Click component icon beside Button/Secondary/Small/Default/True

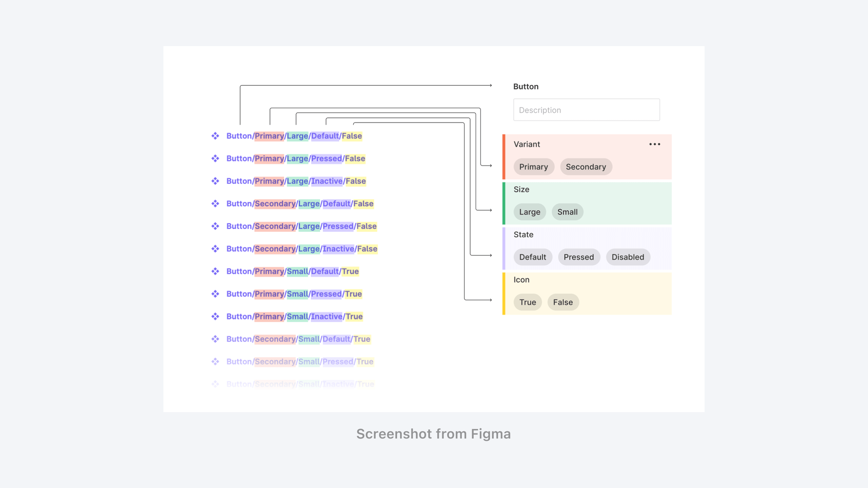(x=215, y=339)
